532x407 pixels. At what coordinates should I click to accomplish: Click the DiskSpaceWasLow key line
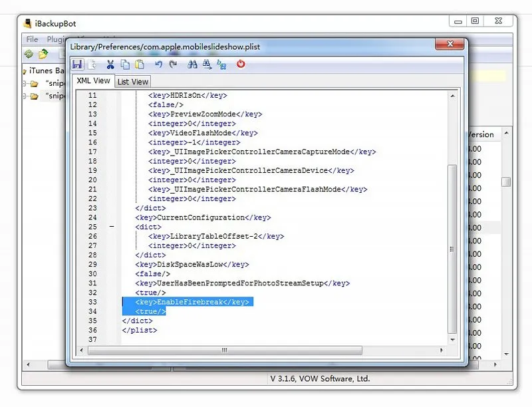pyautogui.click(x=192, y=264)
